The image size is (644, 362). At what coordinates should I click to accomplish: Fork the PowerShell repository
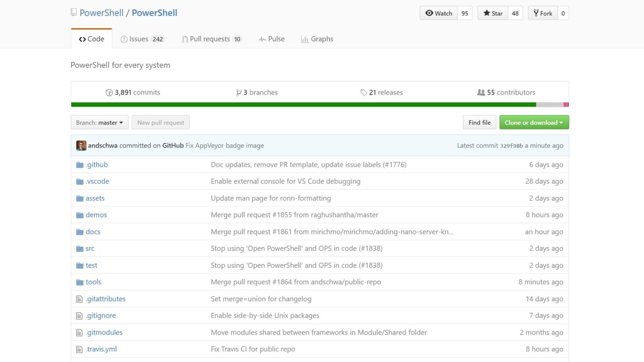[543, 13]
